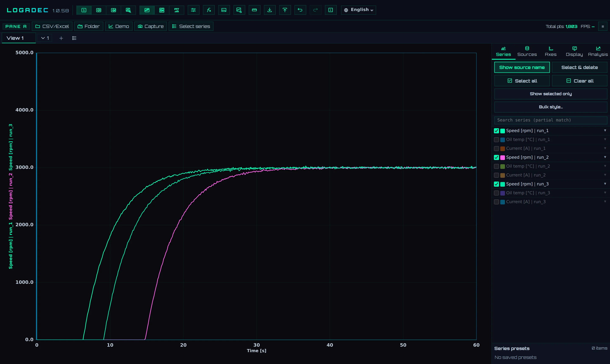
Task: Select the pane-plus-chart layout icon
Action: [113, 10]
